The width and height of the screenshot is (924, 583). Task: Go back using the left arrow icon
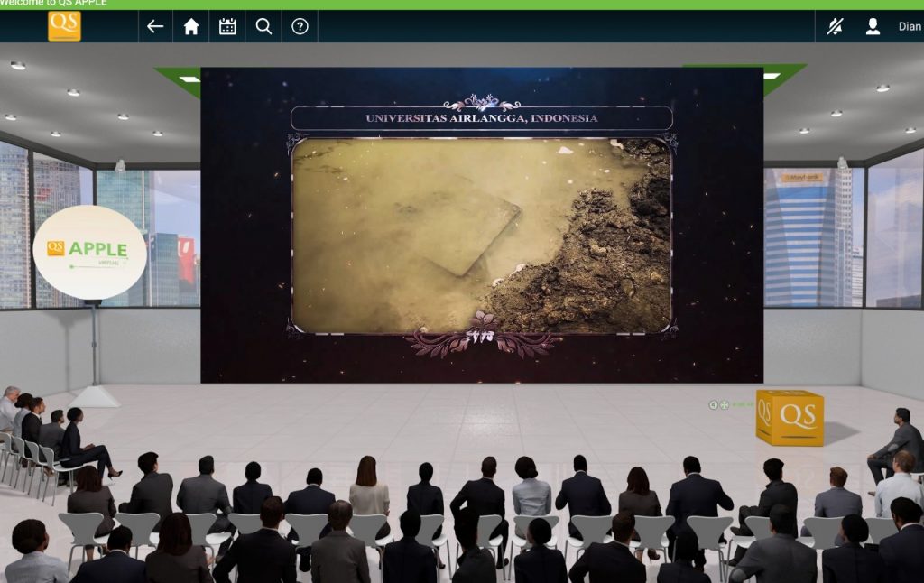(155, 26)
